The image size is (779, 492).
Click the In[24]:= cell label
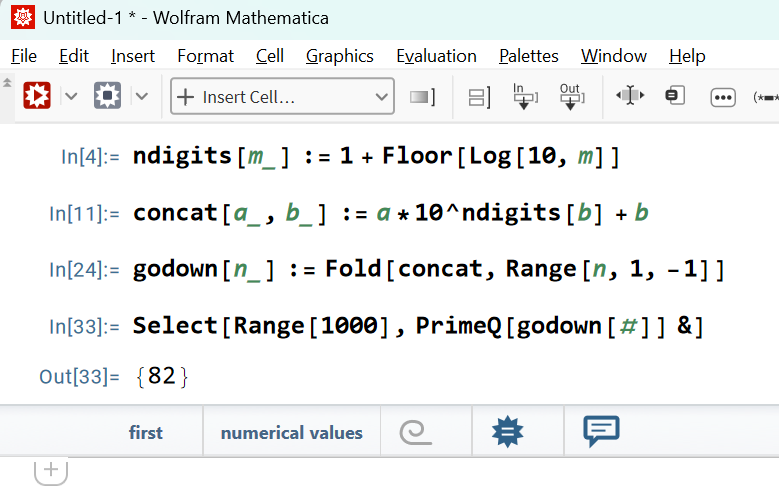click(x=84, y=270)
